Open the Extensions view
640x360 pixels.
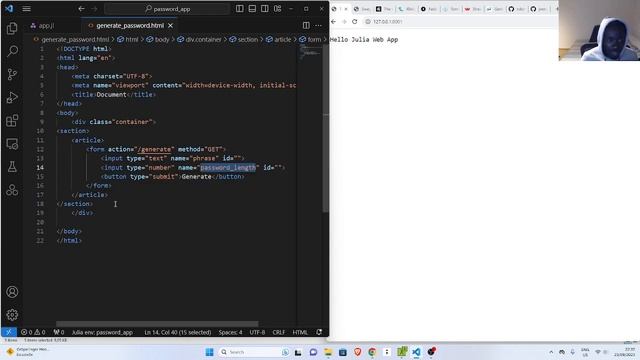coord(12,121)
